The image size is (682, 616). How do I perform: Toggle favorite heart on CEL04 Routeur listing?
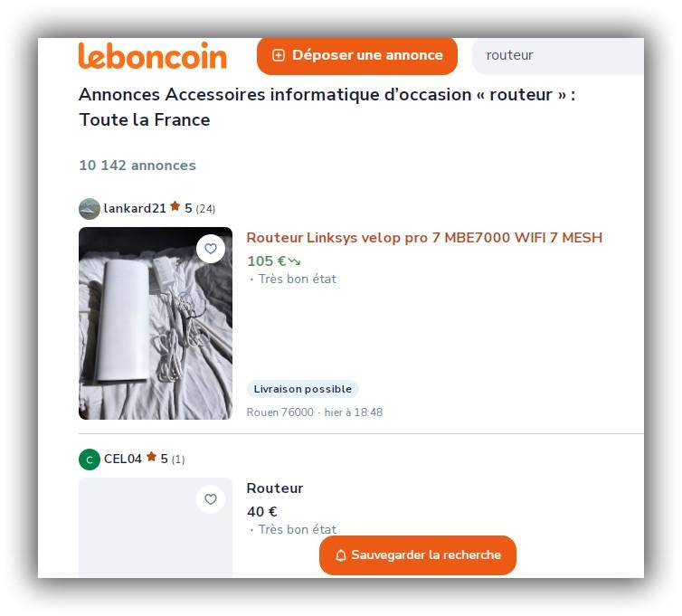[211, 499]
